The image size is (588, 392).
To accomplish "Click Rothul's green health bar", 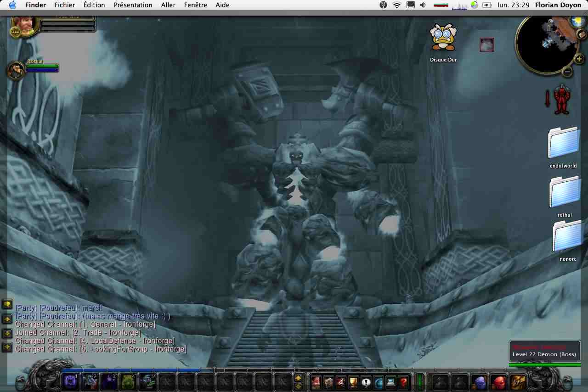I will tap(42, 66).
